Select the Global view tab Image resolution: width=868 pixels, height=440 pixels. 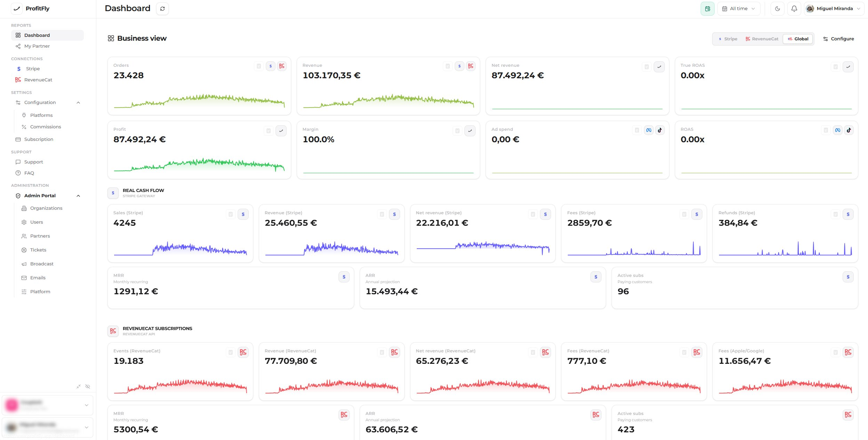point(798,39)
